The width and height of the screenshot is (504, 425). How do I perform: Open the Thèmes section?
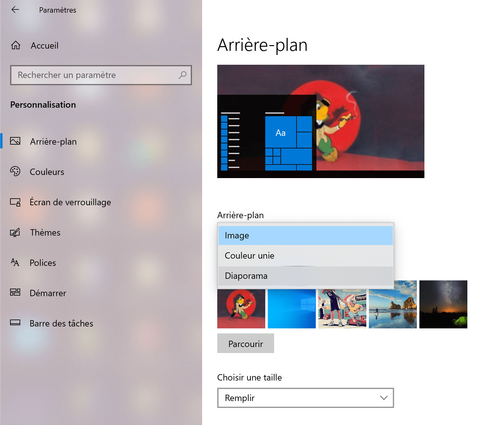coord(101,232)
